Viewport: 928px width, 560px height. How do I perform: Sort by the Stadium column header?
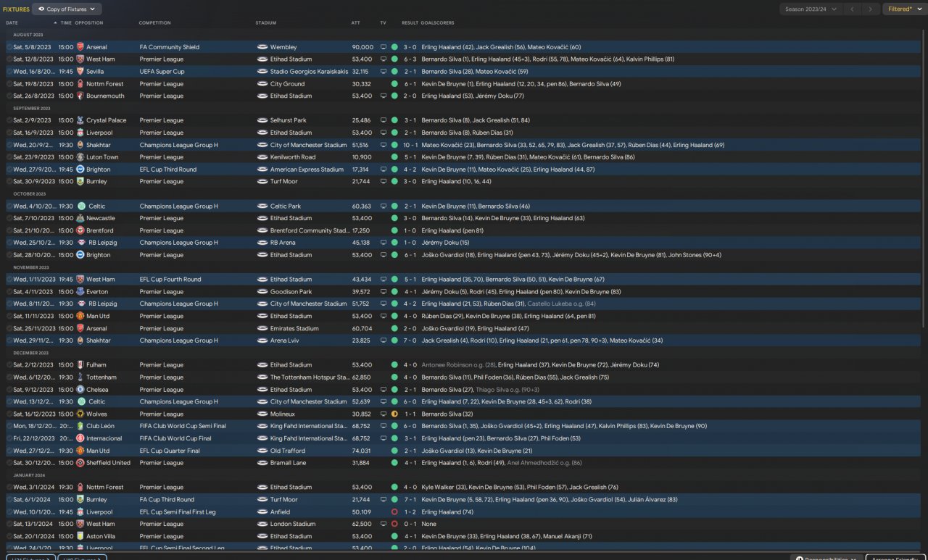[266, 23]
